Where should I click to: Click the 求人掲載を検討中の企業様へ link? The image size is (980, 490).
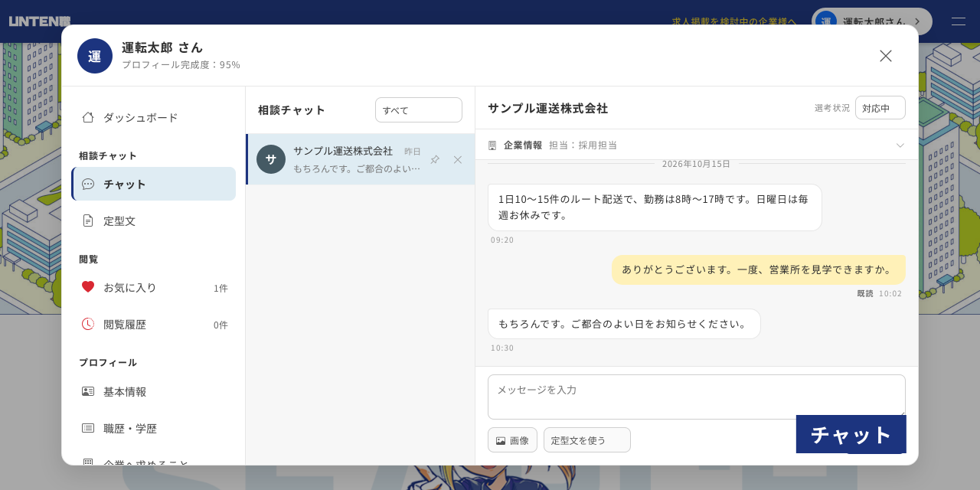click(734, 21)
